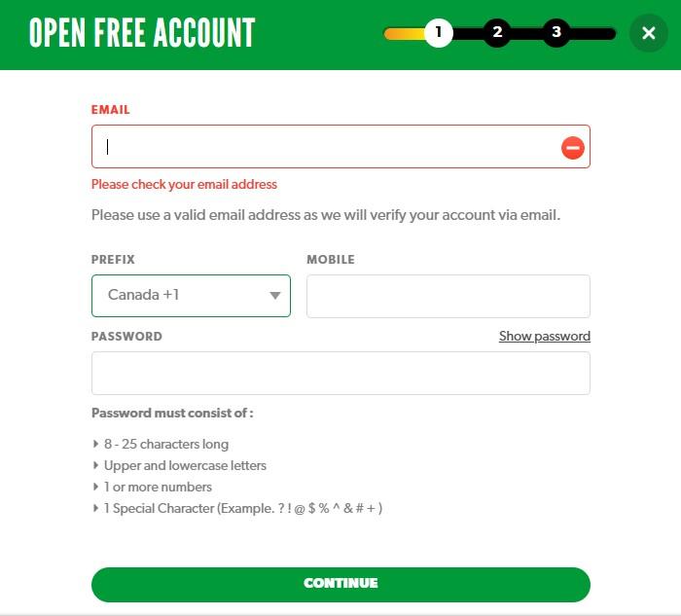Jump to step 3 in progress indicator
This screenshot has height=616, width=681.
tap(556, 33)
